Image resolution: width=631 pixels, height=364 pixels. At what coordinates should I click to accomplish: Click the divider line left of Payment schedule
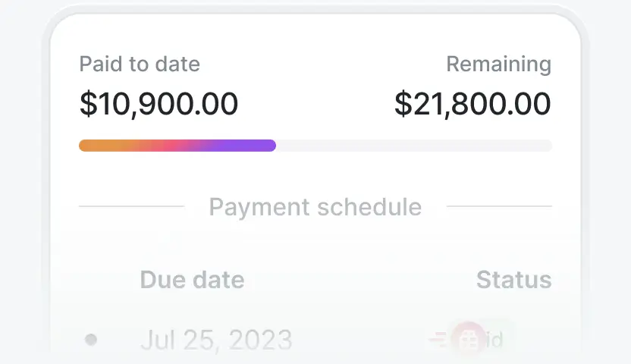pyautogui.click(x=132, y=206)
